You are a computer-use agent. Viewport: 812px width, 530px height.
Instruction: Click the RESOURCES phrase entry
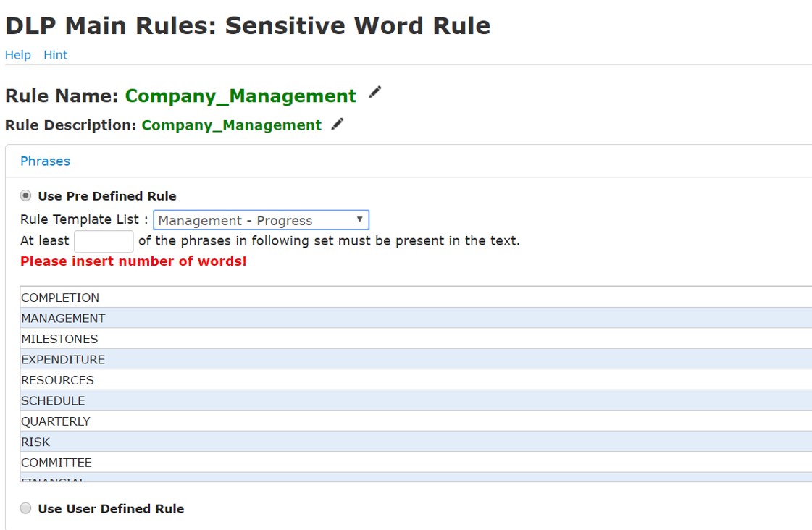pos(57,380)
